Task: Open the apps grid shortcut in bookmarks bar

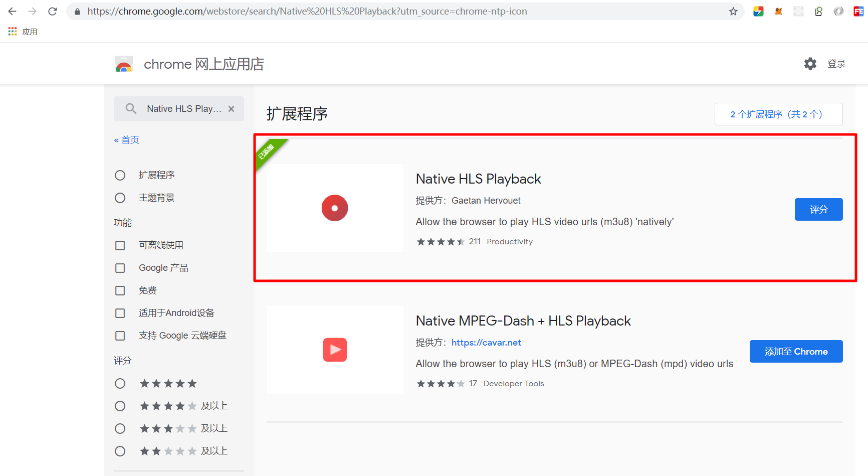Action: (13, 32)
